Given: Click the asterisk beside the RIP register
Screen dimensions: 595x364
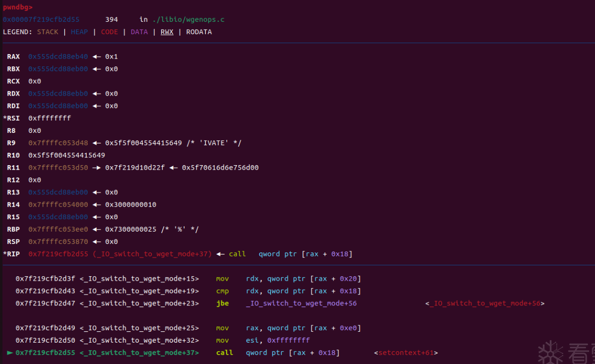Looking at the screenshot, I should point(4,254).
